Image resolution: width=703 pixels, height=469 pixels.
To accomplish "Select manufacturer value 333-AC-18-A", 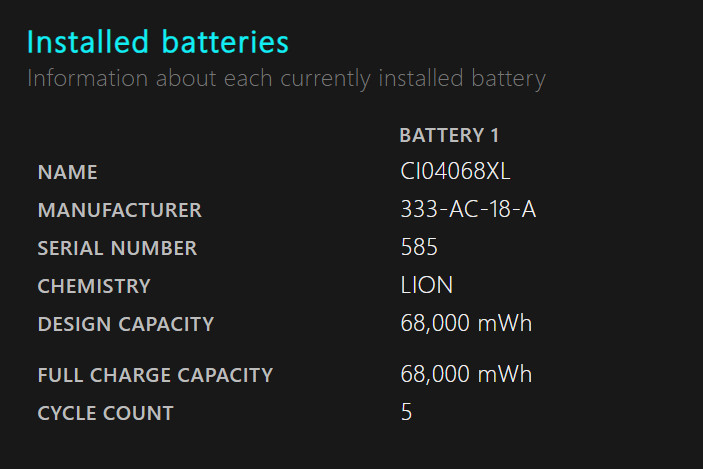I will [x=468, y=209].
